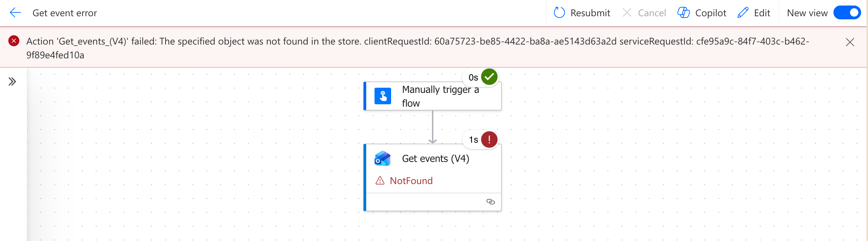Click the Edit pencil icon

coord(743,13)
